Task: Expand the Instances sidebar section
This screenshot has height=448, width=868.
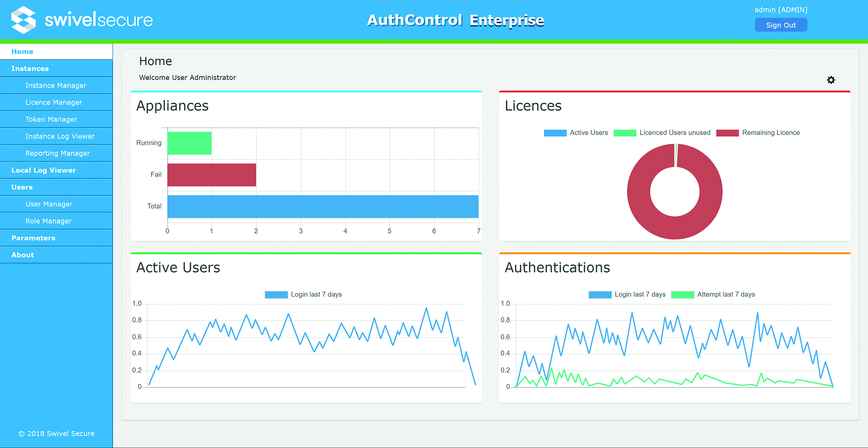Action: [x=30, y=69]
